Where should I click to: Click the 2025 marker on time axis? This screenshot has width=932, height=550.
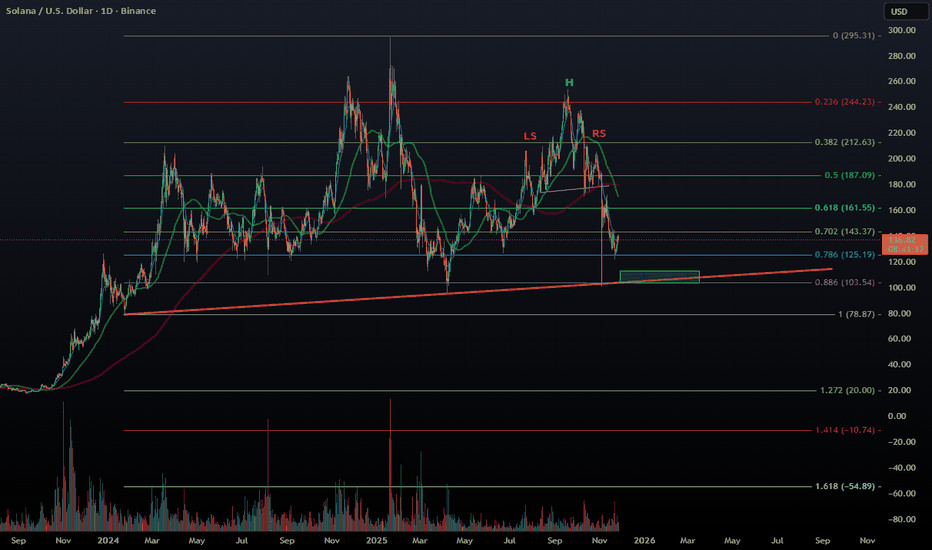(x=375, y=539)
